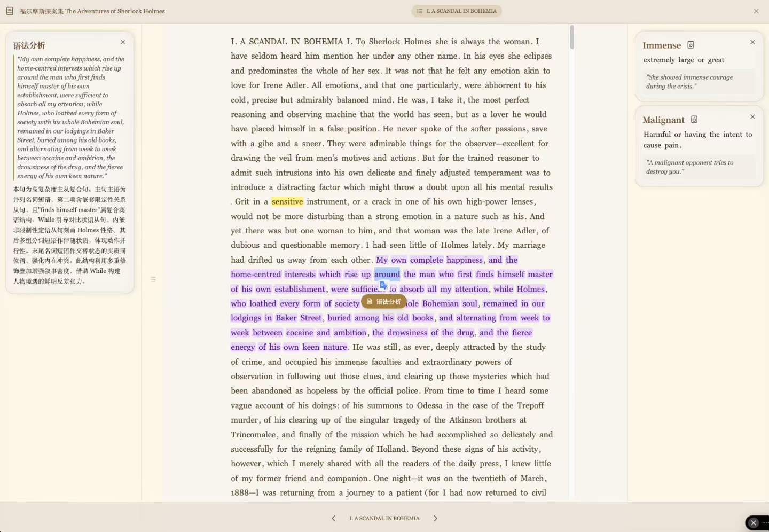Click the dark floating X button bottom-right
Viewport: 769px width, 532px height.
(754, 523)
